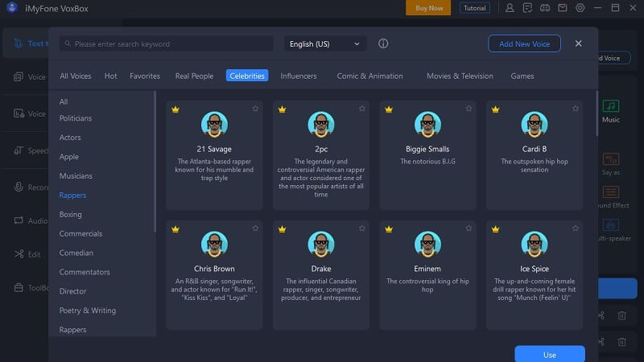Screen dimensions: 644x362
Task: Select the Eminem avatar thumbnail
Action: click(x=427, y=245)
